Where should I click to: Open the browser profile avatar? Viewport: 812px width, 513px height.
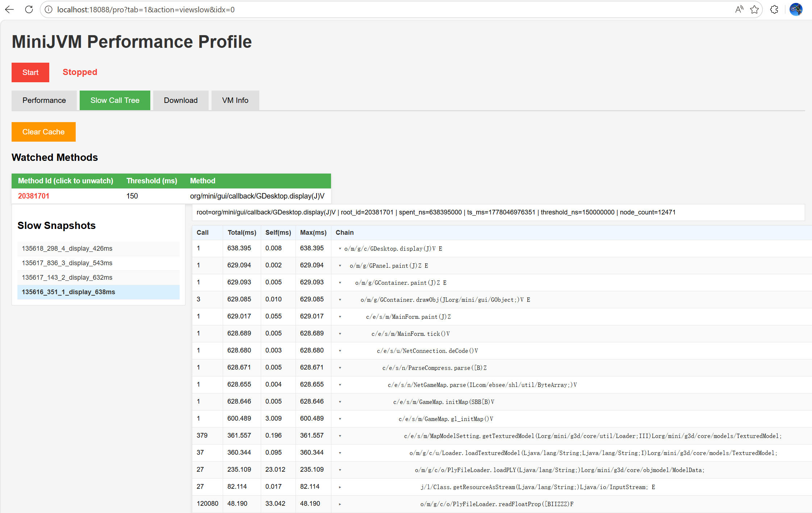796,10
